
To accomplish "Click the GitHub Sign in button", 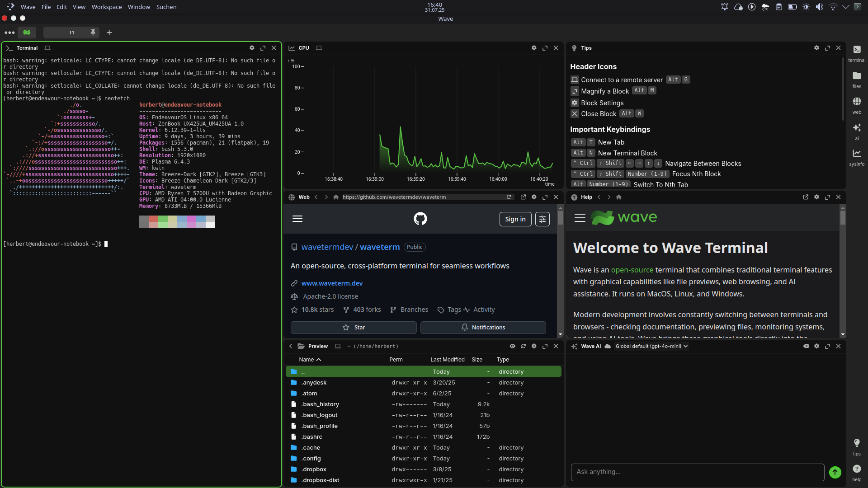I will pyautogui.click(x=515, y=219).
